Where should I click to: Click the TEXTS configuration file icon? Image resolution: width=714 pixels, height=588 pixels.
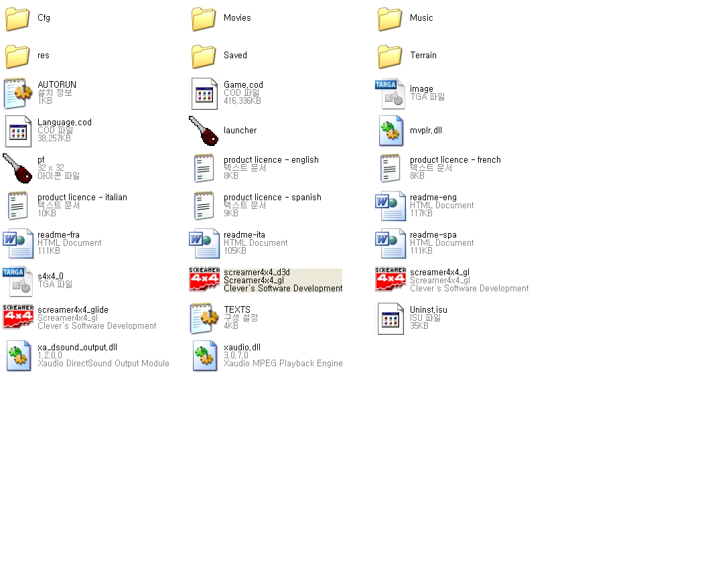pyautogui.click(x=204, y=318)
